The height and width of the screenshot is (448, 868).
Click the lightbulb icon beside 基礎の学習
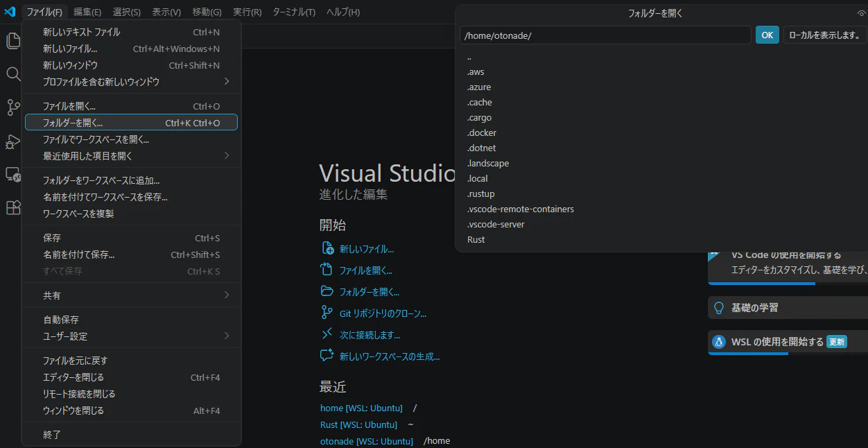719,307
